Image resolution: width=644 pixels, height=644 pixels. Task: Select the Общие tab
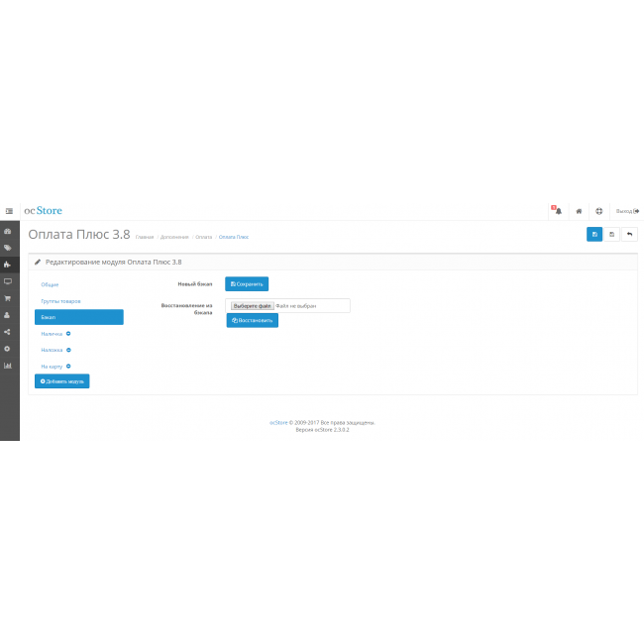[x=50, y=284]
